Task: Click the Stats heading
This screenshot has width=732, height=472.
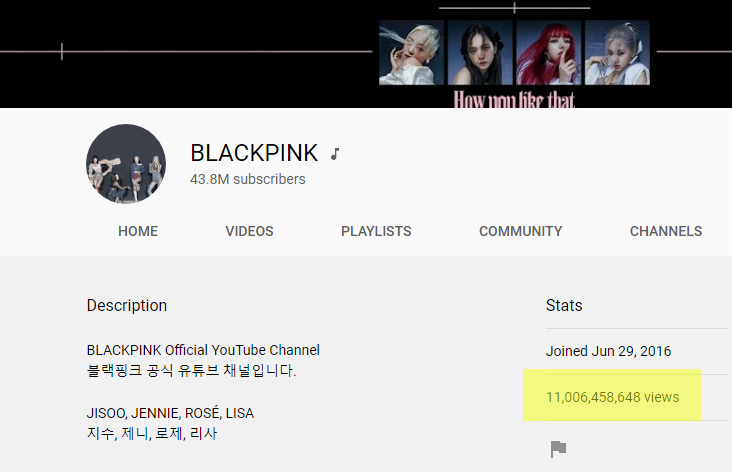Action: (564, 305)
